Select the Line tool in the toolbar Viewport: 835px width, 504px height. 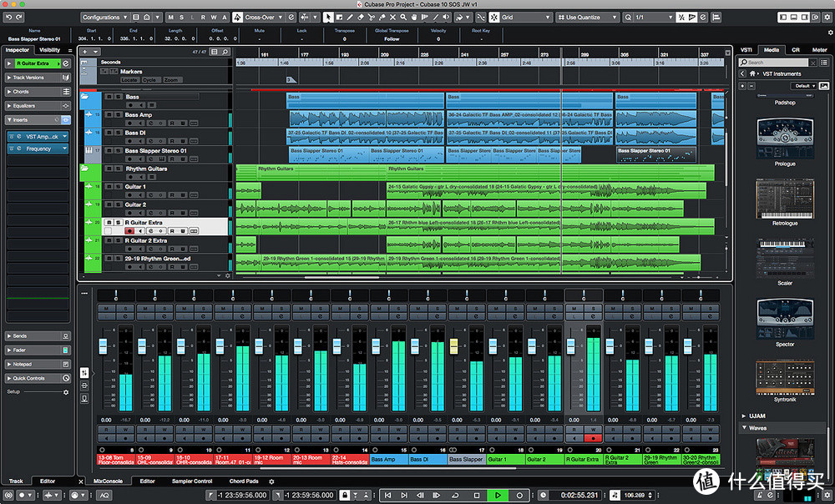pyautogui.click(x=436, y=17)
